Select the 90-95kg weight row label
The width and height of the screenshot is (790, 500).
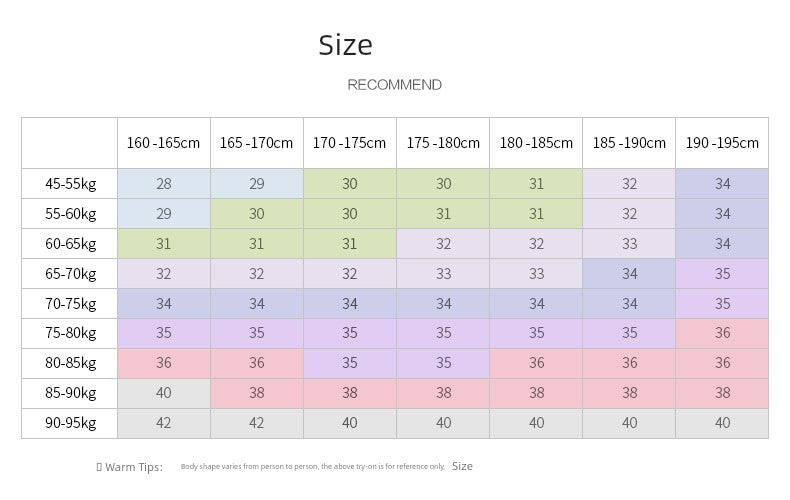70,423
